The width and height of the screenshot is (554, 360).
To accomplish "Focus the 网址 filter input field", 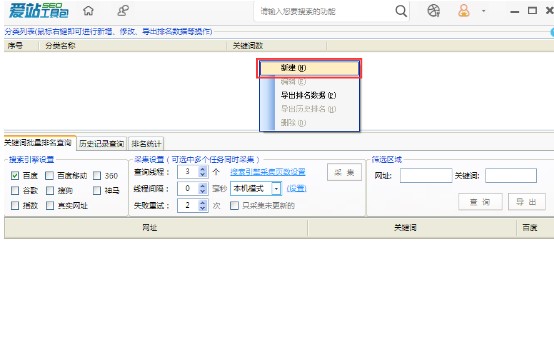I will 426,176.
